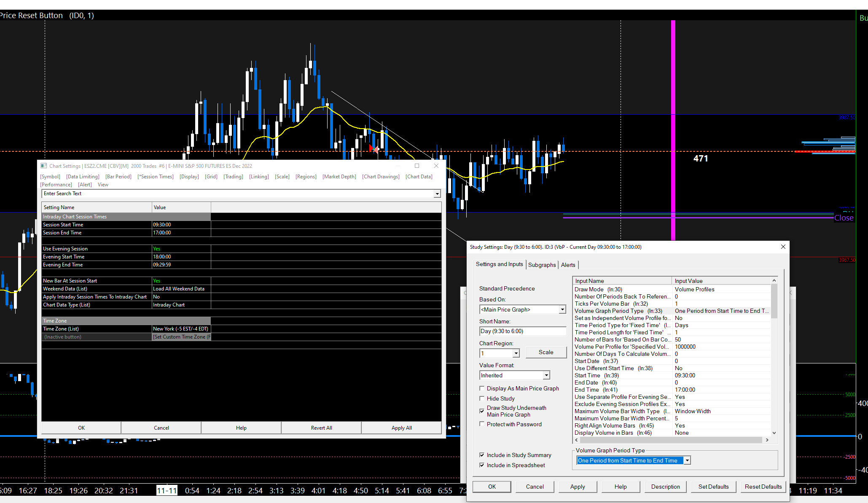Close the Study Settings dialog
Viewport: 868px width, 503px height.
(783, 247)
